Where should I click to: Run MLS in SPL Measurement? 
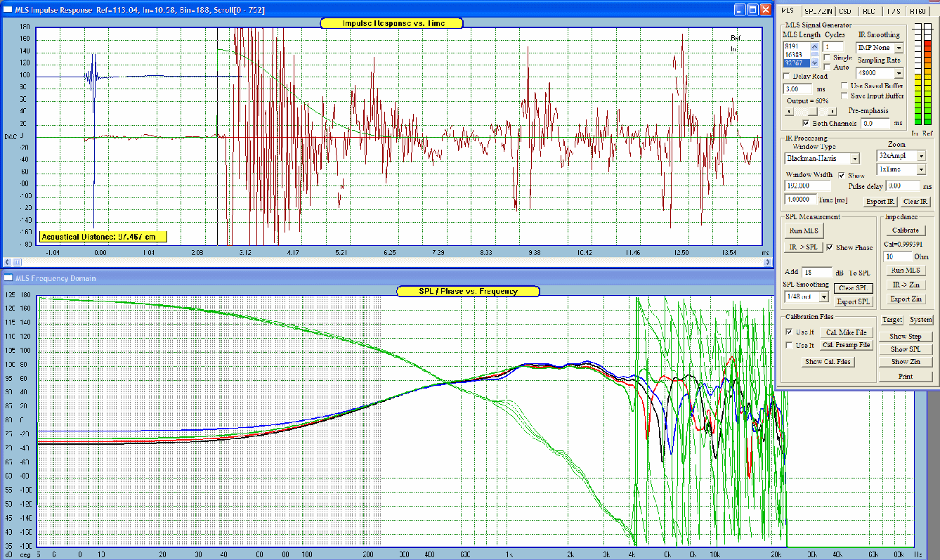click(x=804, y=230)
